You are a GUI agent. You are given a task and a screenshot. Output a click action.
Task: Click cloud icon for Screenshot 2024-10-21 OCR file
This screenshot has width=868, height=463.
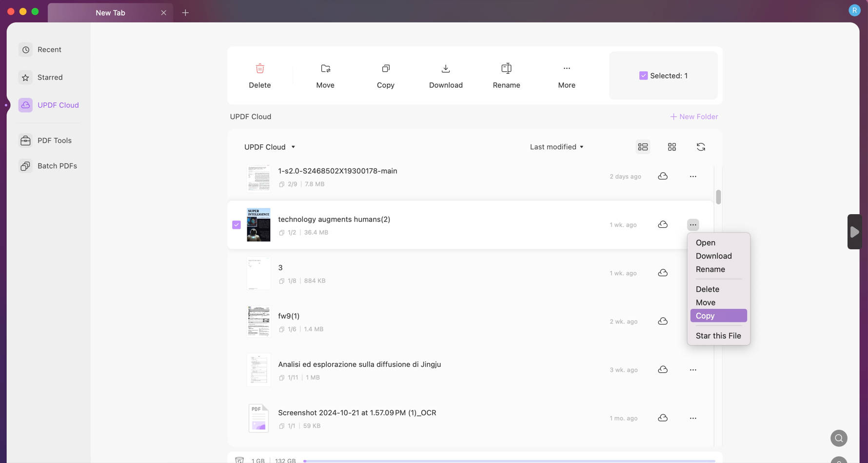coord(663,418)
